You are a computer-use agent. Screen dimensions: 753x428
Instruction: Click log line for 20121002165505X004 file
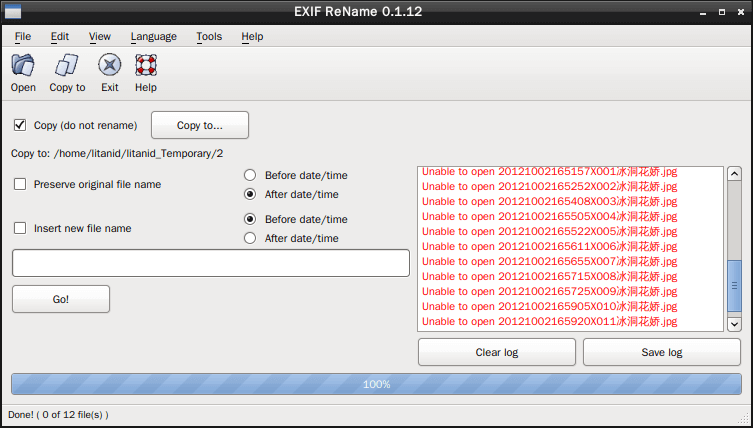point(549,216)
